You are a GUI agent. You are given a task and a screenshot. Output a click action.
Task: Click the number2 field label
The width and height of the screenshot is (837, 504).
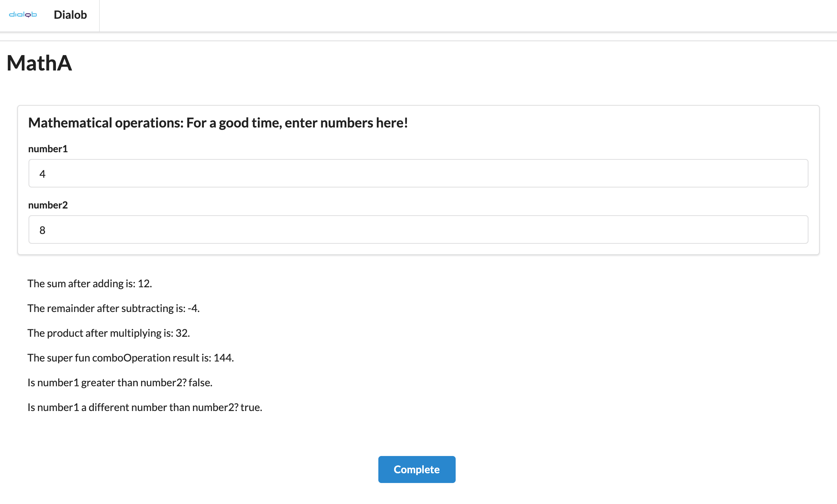pos(48,205)
